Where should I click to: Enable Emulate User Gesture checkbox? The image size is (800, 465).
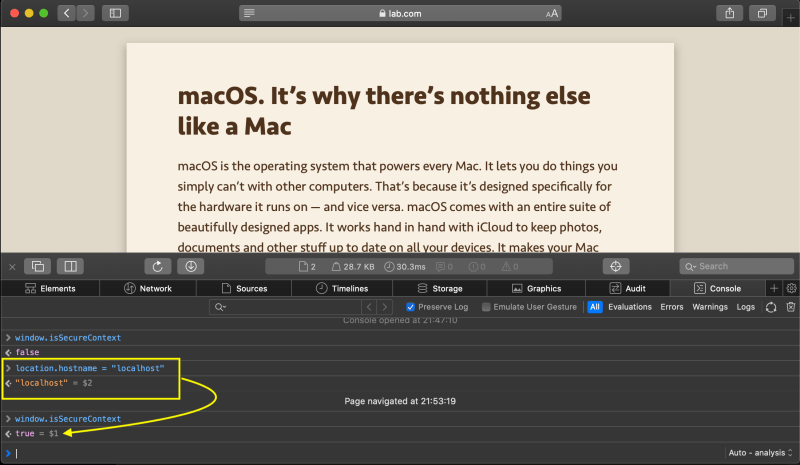486,307
